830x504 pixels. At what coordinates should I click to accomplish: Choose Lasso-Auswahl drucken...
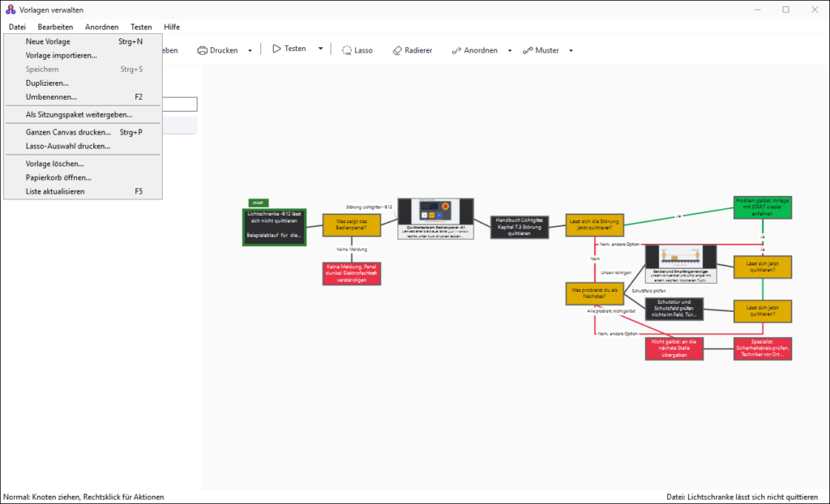(83, 146)
